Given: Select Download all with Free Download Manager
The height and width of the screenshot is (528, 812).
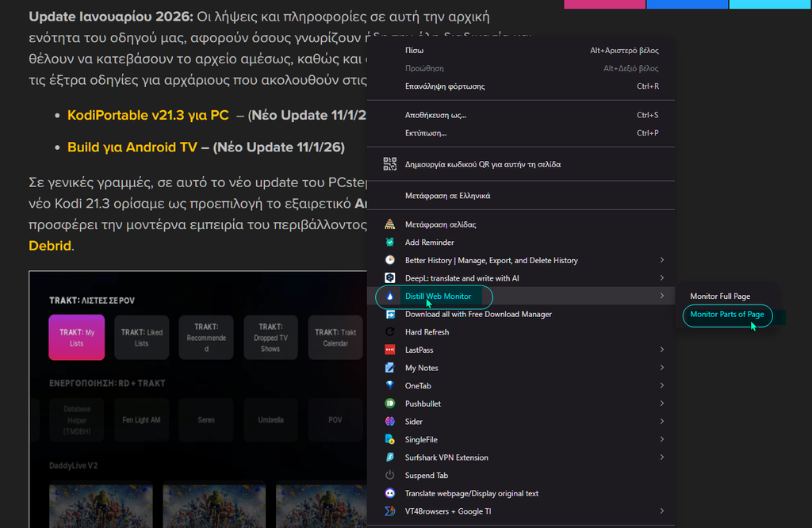Looking at the screenshot, I should [x=521, y=314].
